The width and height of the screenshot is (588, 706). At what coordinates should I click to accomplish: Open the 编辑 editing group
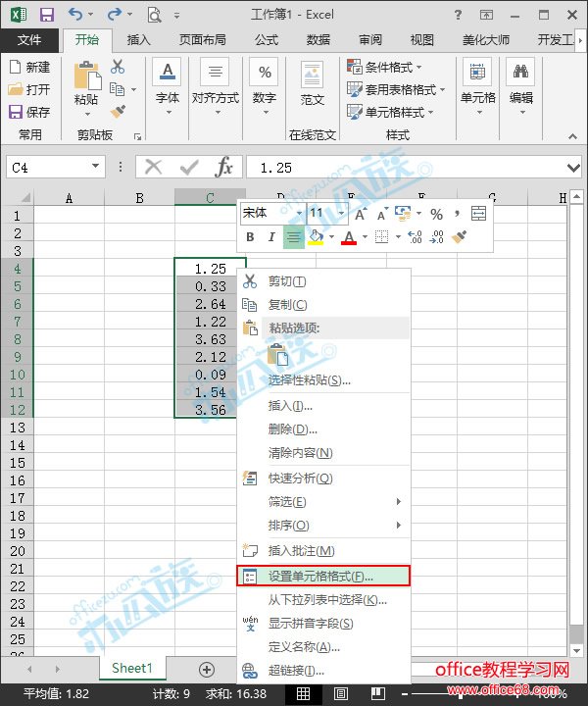click(521, 85)
